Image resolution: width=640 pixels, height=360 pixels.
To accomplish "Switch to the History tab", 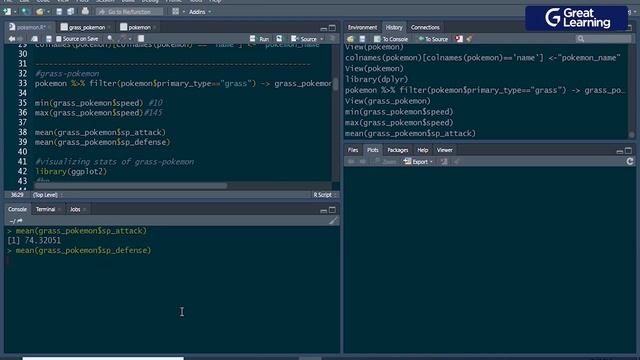I will click(394, 27).
